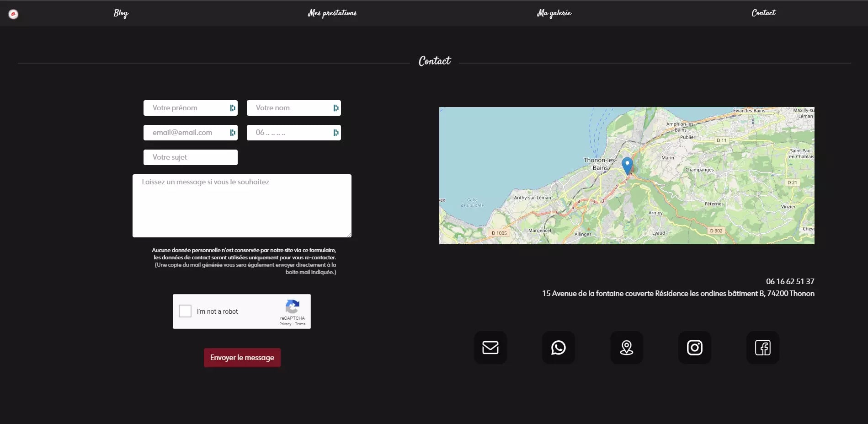868x424 pixels.
Task: Open the WhatsApp chat icon
Action: [x=558, y=348]
